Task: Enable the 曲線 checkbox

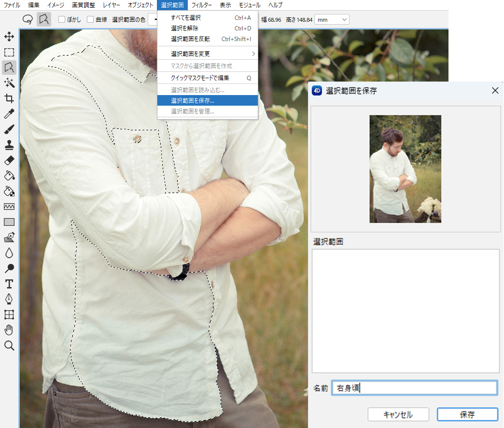Action: coord(90,20)
